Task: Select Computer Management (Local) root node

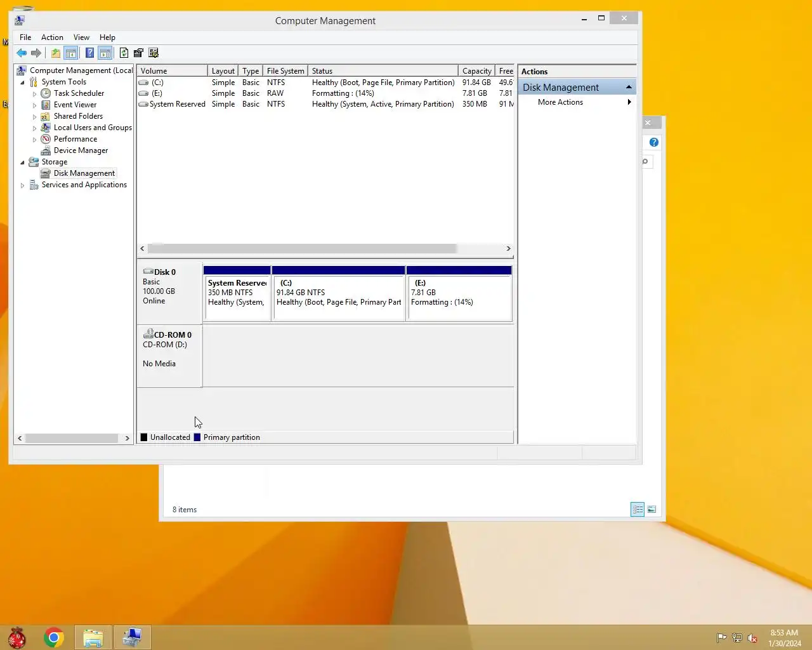Action: pos(81,70)
